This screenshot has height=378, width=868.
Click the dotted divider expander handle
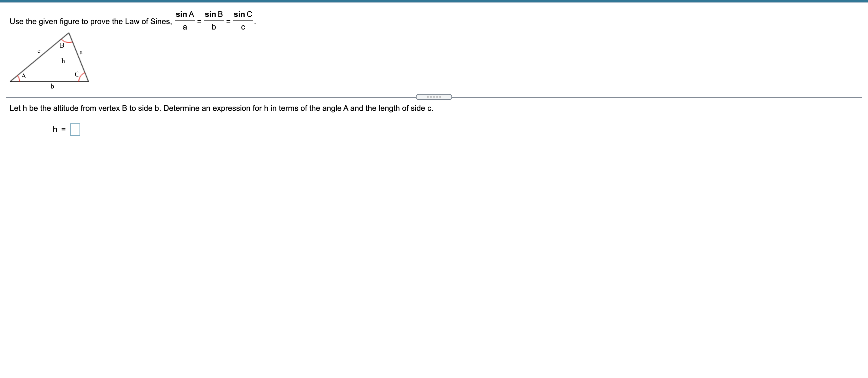click(x=434, y=97)
